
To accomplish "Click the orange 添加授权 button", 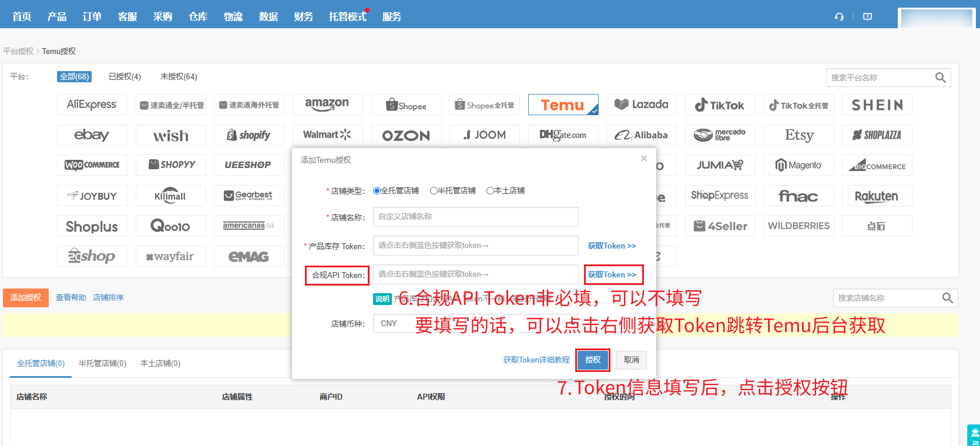I will pyautogui.click(x=26, y=297).
